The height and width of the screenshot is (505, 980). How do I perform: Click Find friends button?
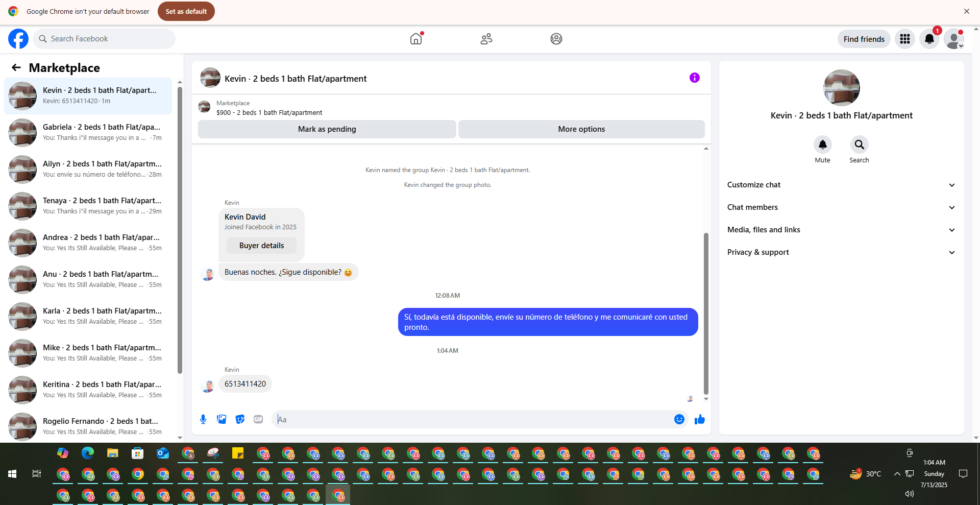864,39
